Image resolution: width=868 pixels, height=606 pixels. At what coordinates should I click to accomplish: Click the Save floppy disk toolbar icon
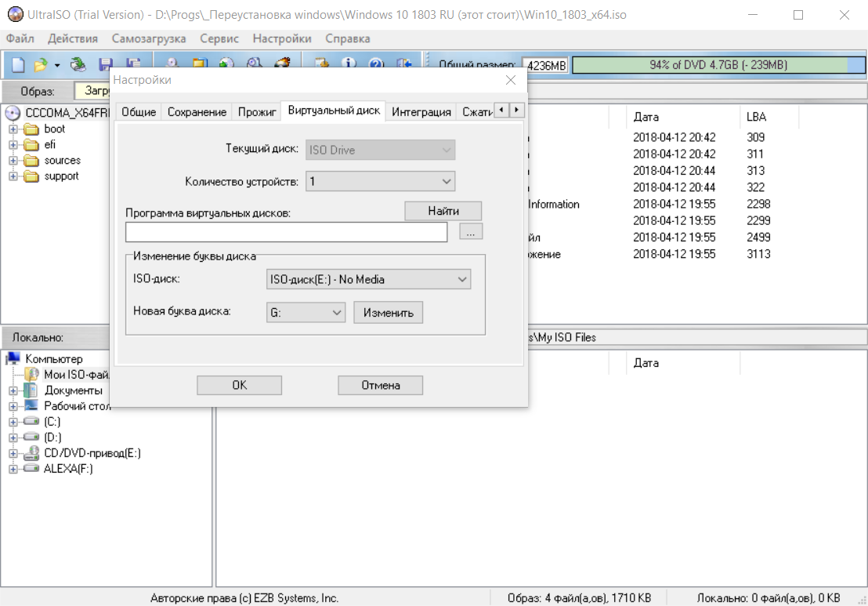[105, 64]
